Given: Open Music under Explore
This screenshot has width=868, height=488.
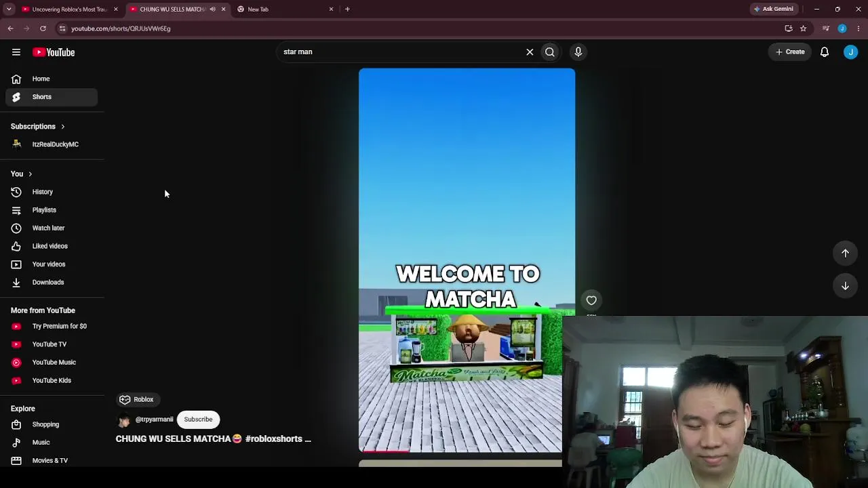Looking at the screenshot, I should [52, 443].
